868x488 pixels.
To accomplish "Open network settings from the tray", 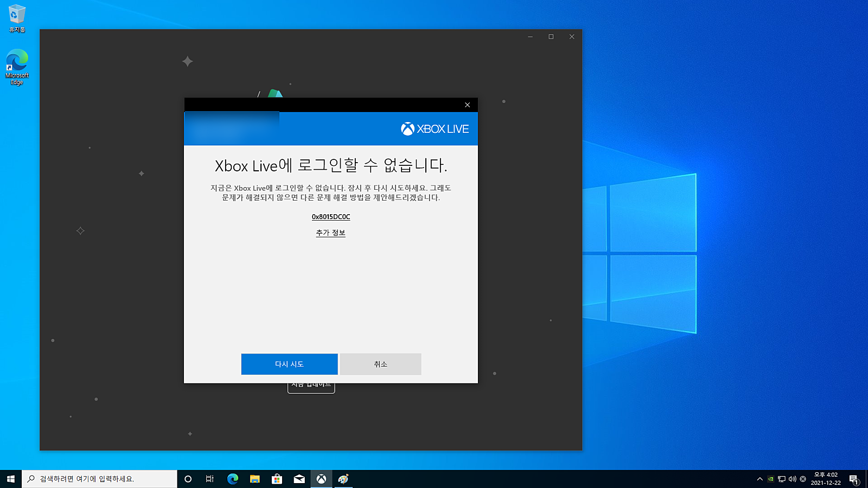I will point(782,479).
